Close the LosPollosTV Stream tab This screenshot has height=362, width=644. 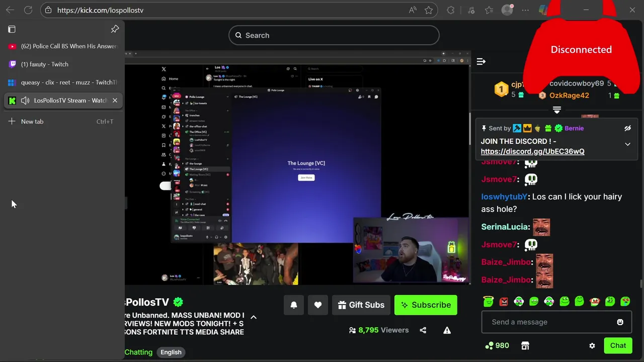point(115,101)
